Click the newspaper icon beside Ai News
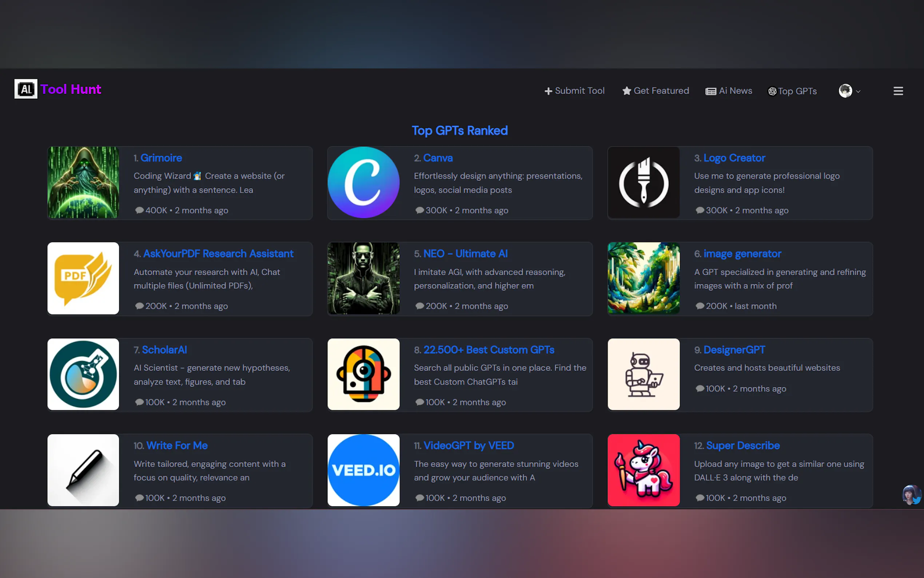Image resolution: width=924 pixels, height=578 pixels. click(x=710, y=91)
